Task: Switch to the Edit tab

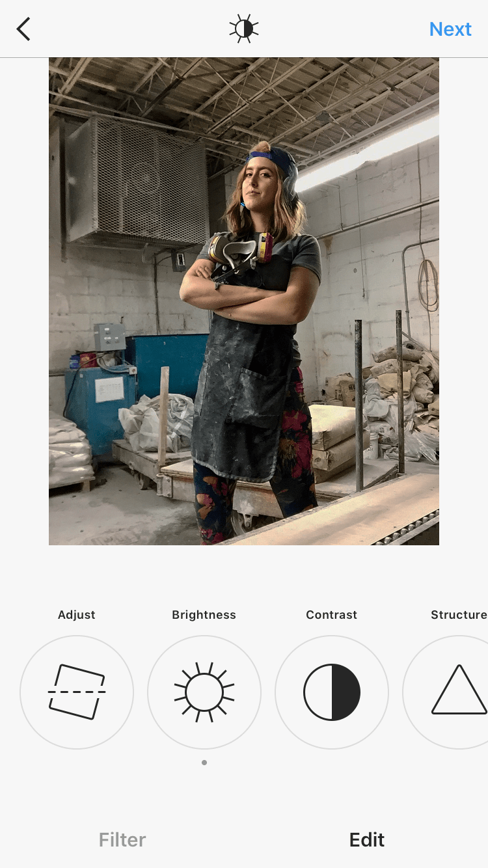Action: (367, 840)
